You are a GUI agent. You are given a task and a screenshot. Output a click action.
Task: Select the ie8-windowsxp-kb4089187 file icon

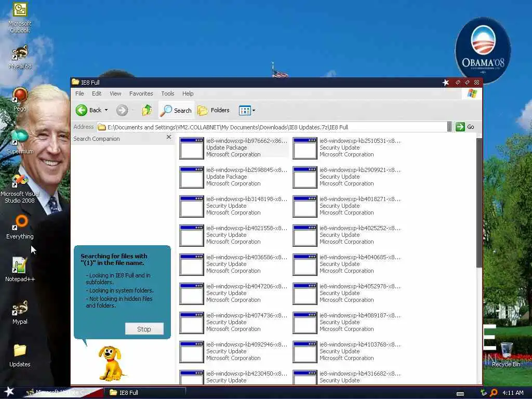[x=305, y=323]
